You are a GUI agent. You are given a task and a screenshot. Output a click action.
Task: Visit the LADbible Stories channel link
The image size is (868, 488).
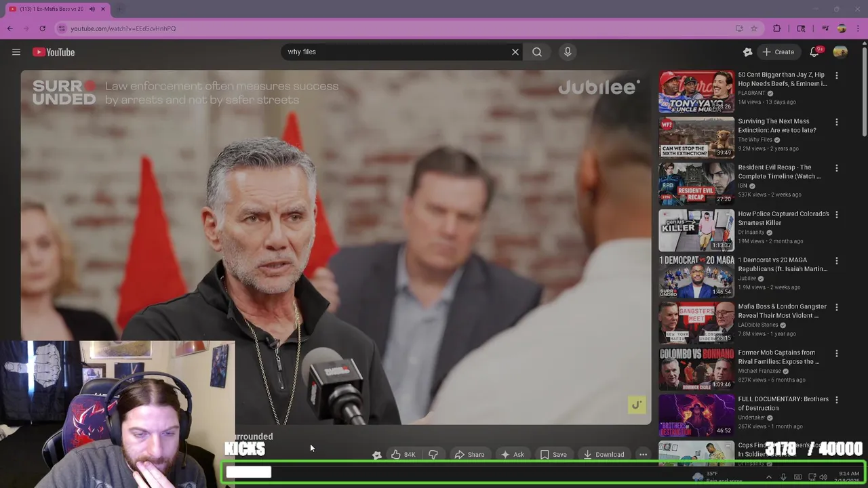758,325
